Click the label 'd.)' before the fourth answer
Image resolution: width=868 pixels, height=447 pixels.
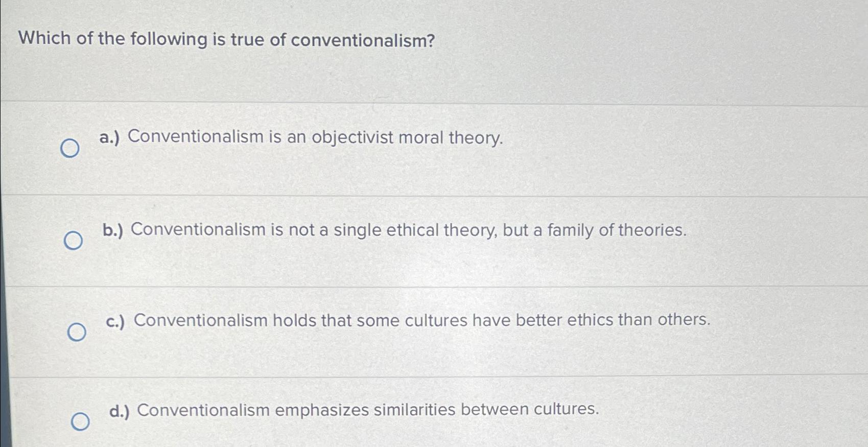click(120, 409)
